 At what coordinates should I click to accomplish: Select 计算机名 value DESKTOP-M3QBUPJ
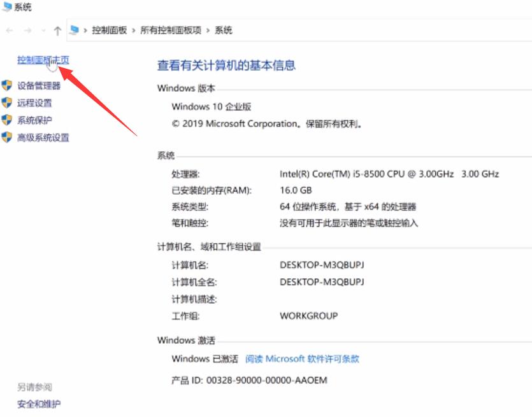[x=322, y=265]
